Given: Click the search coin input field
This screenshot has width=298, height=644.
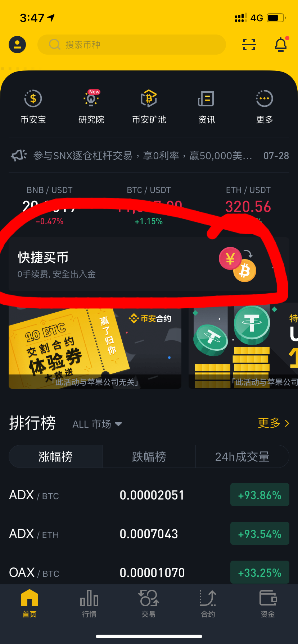Looking at the screenshot, I should pyautogui.click(x=132, y=45).
